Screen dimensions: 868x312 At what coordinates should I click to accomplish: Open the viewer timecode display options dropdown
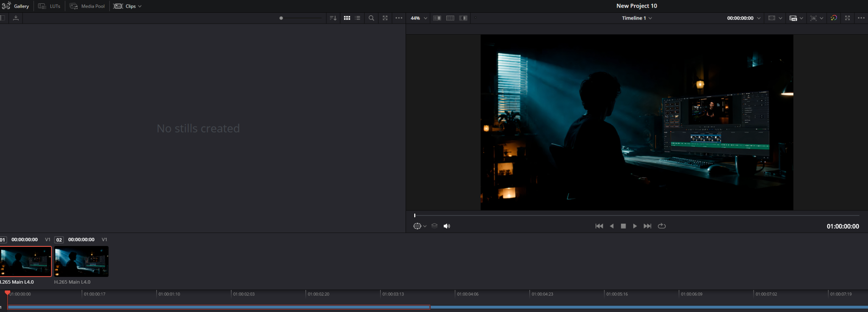tap(759, 18)
